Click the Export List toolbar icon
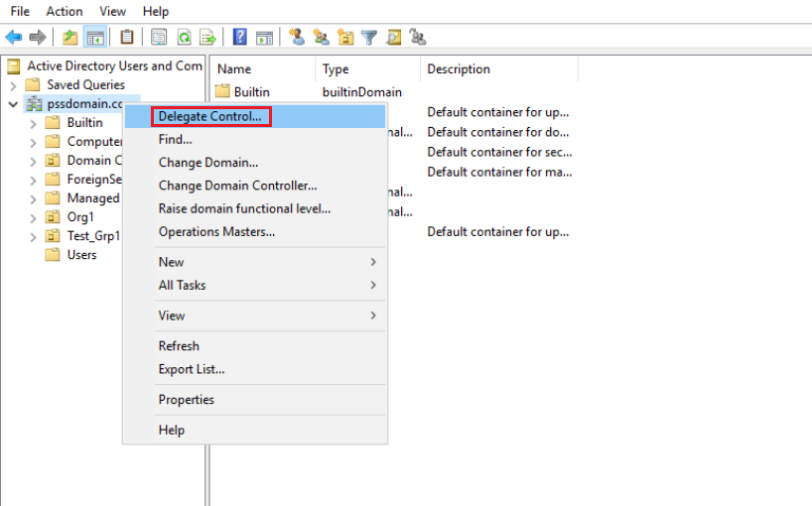Image resolution: width=812 pixels, height=506 pixels. [207, 38]
